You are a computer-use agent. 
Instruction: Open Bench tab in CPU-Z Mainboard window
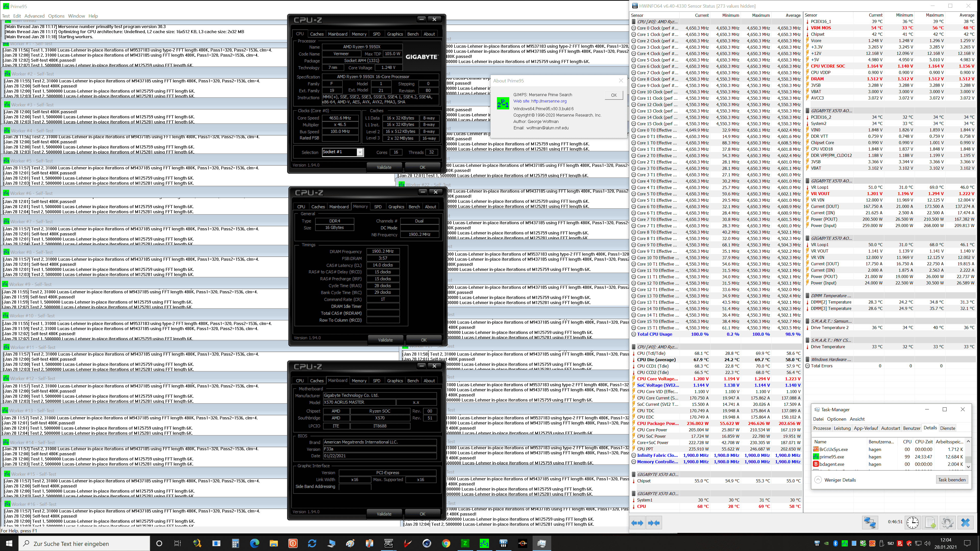point(413,381)
